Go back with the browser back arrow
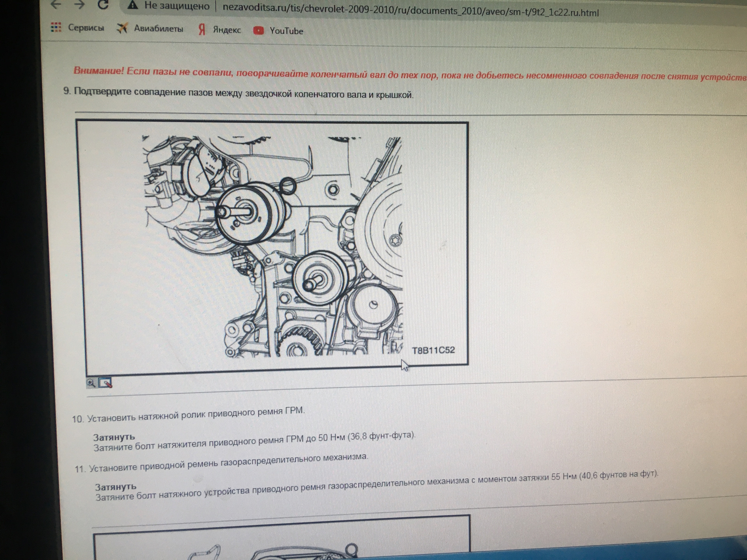747x560 pixels. (x=56, y=4)
